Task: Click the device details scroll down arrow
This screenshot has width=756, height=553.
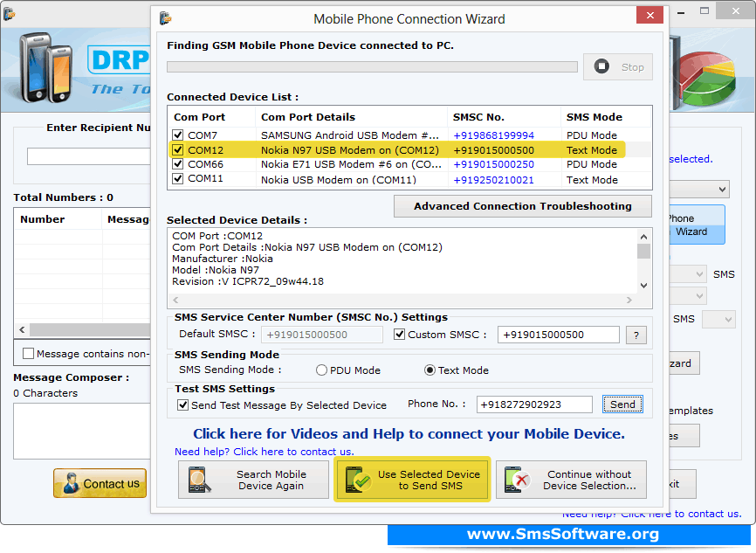Action: tap(643, 286)
